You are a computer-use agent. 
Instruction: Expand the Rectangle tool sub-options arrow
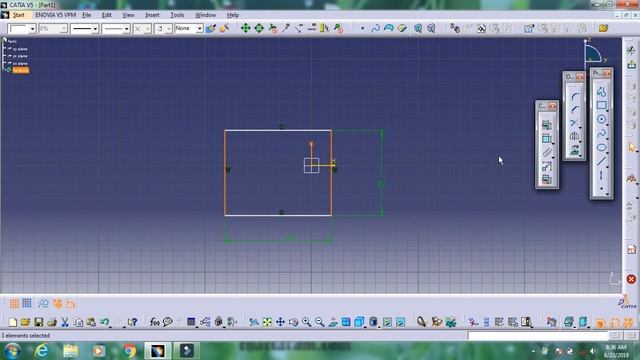coord(607,110)
